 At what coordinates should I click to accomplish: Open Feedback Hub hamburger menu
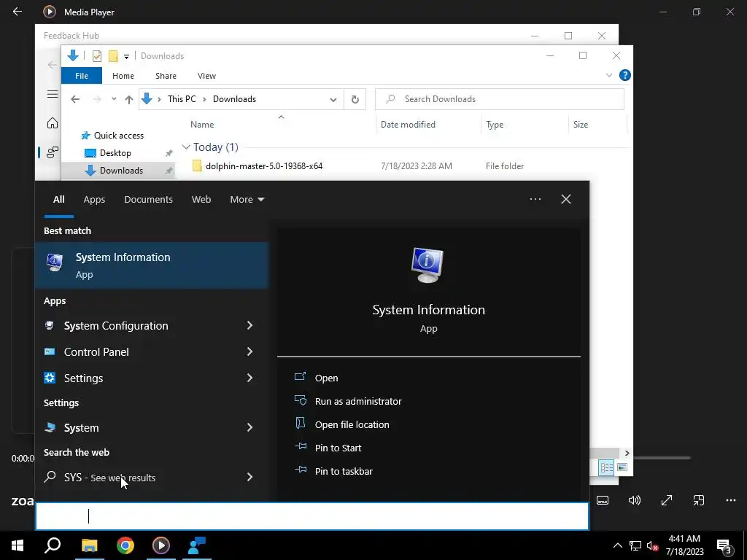pos(53,94)
